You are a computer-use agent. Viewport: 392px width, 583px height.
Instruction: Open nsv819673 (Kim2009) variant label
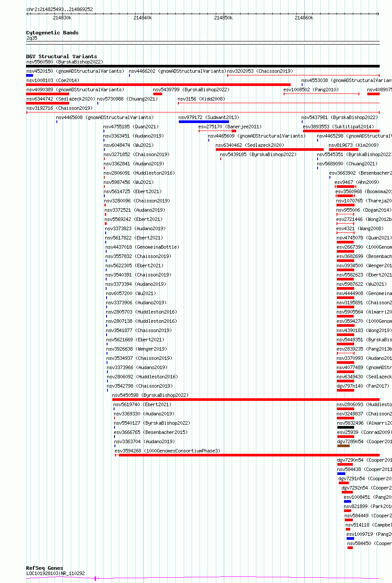(353, 145)
